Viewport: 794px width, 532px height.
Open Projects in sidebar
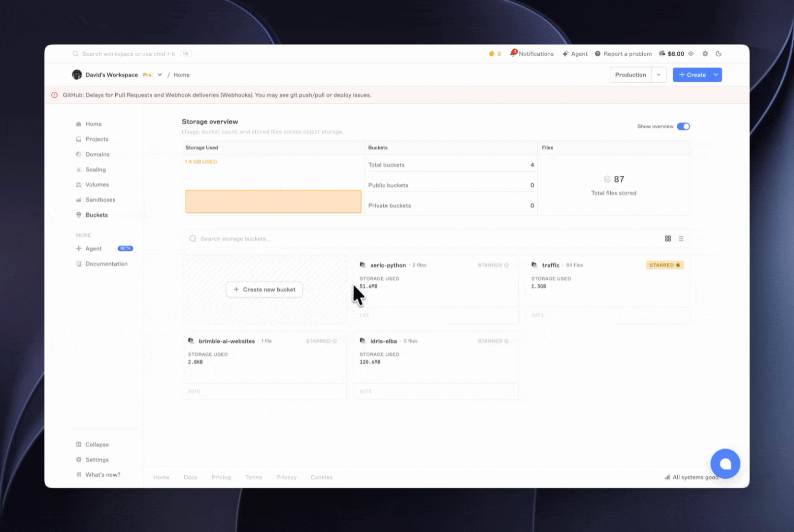tap(92, 139)
